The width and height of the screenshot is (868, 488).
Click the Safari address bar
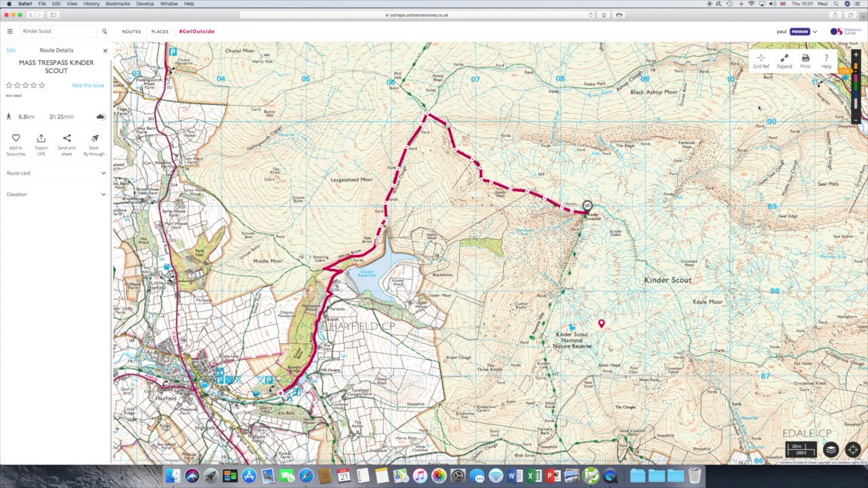pos(416,15)
